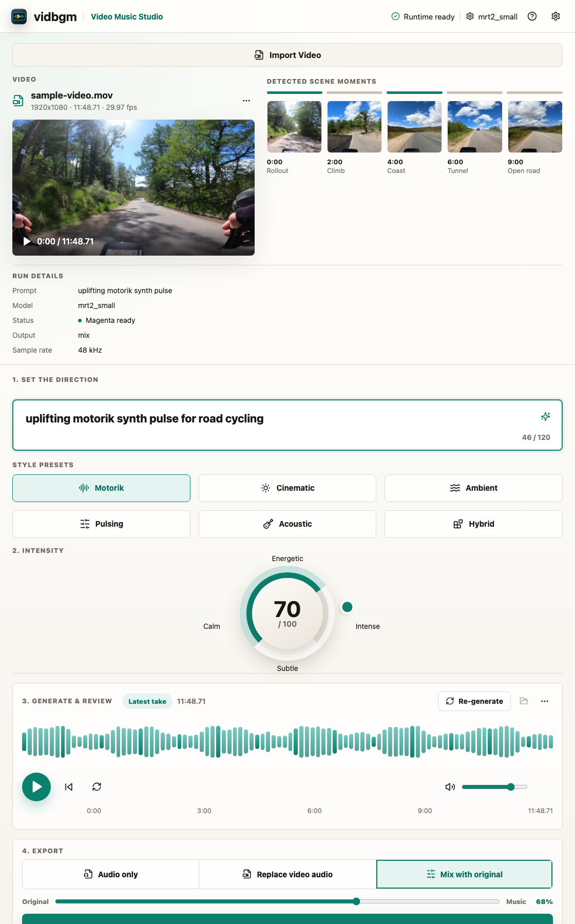Click the intensity dial knob handle
Screen dimensions: 575x924
pos(347,607)
